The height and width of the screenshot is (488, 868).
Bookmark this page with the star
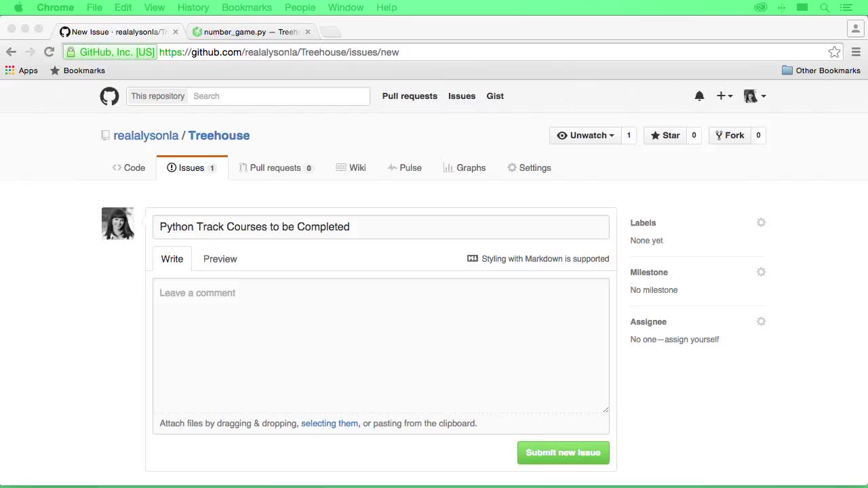(x=834, y=52)
